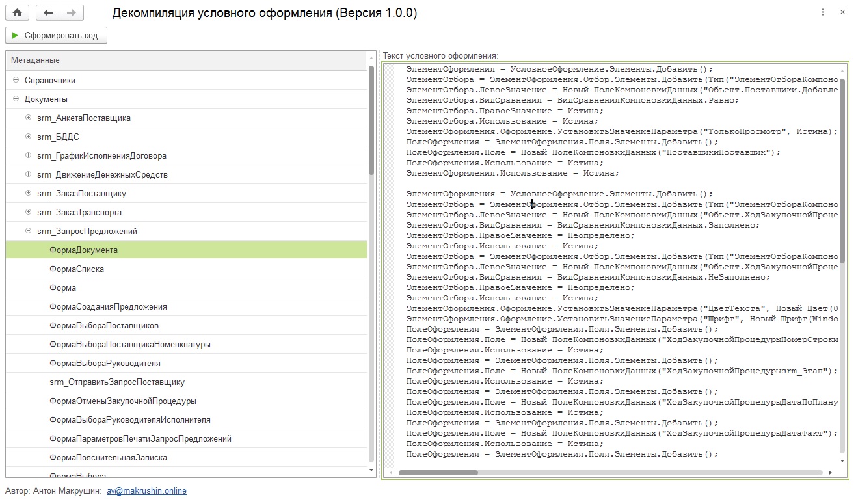Click Сформировать код button

pyautogui.click(x=56, y=35)
